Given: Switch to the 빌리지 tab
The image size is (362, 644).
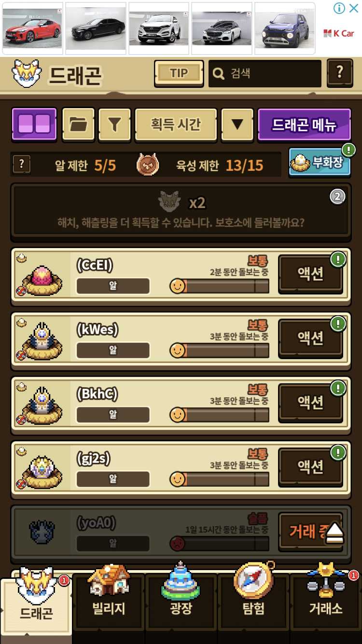Looking at the screenshot, I should pos(109,598).
